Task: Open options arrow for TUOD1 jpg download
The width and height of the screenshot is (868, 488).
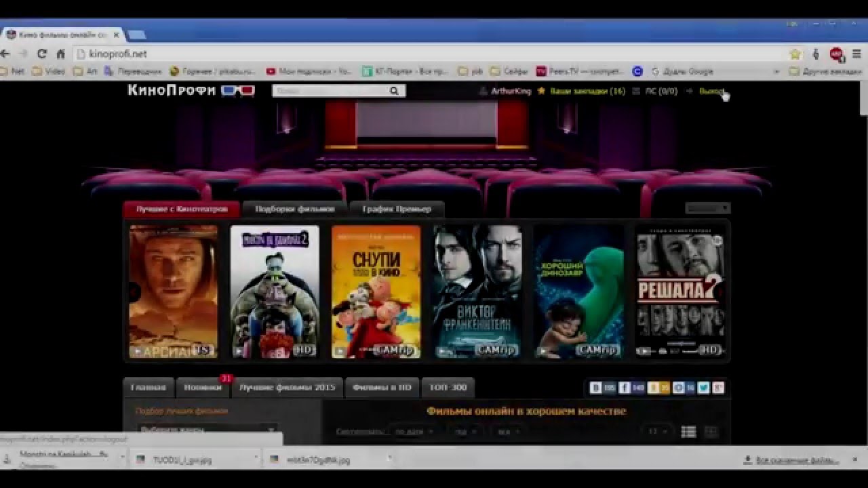Action: (256, 457)
